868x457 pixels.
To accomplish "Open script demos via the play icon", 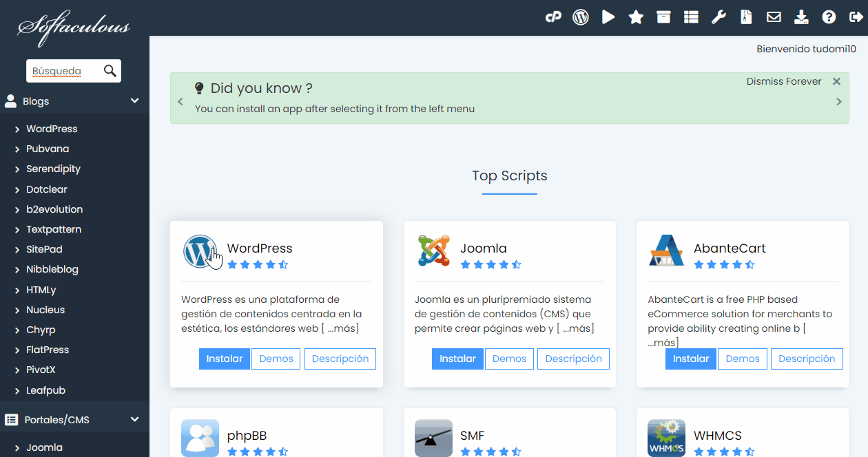I will coord(608,17).
